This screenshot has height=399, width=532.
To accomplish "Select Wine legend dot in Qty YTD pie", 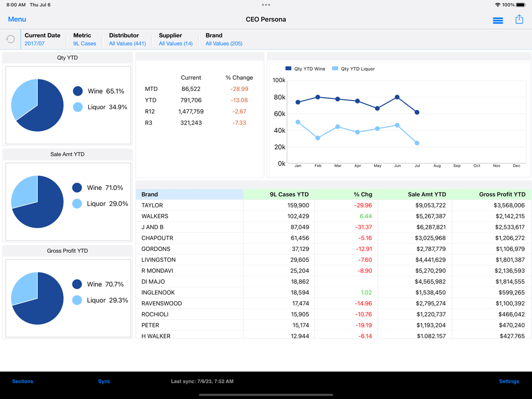I will [x=78, y=91].
